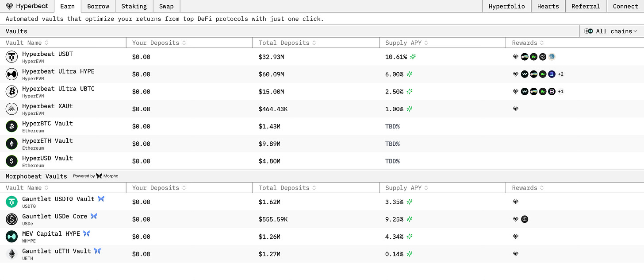
Task: Click the sparkle icon beside 9.25% APY
Action: point(410,219)
